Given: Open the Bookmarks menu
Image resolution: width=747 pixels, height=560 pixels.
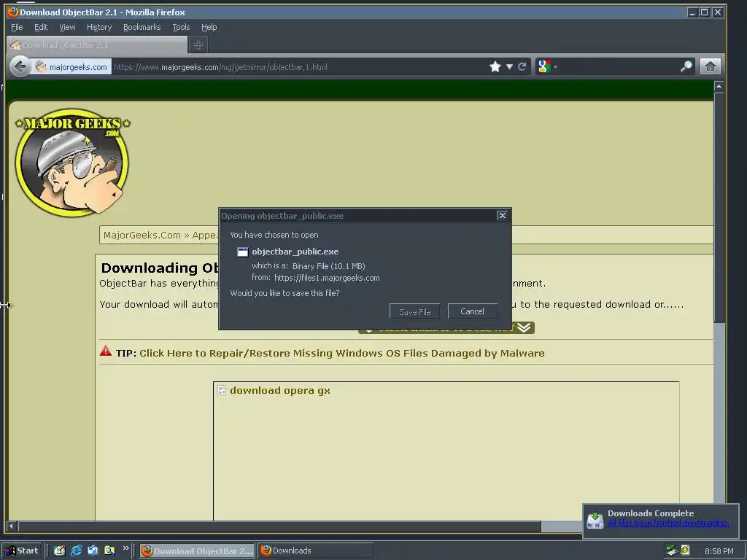Looking at the screenshot, I should (x=142, y=27).
